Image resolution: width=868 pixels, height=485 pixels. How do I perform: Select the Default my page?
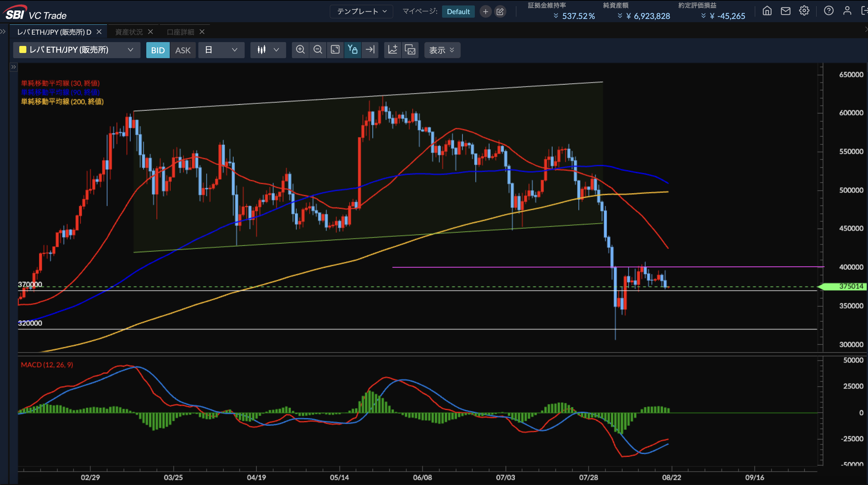pos(458,12)
